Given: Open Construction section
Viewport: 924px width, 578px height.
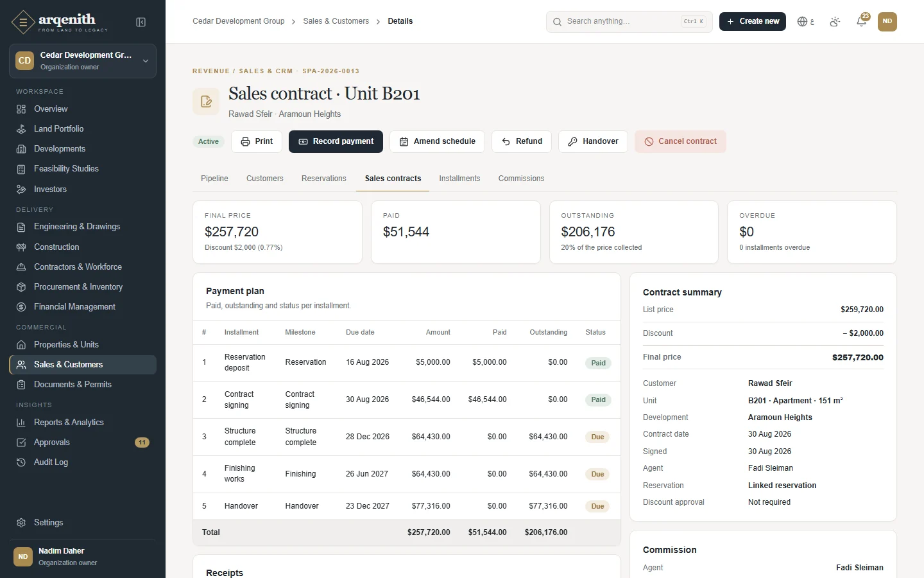Looking at the screenshot, I should (x=83, y=247).
